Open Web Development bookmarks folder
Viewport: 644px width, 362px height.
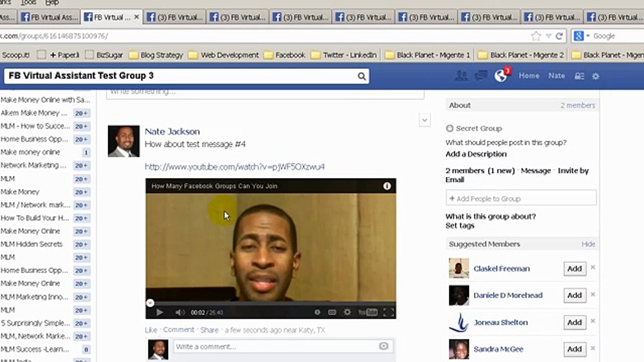click(223, 55)
